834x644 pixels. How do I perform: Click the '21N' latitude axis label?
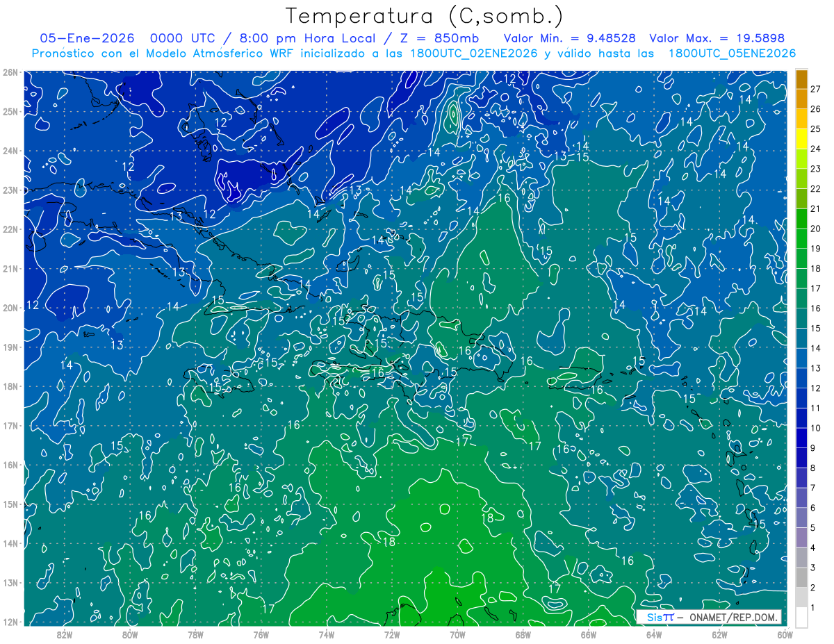pyautogui.click(x=10, y=268)
